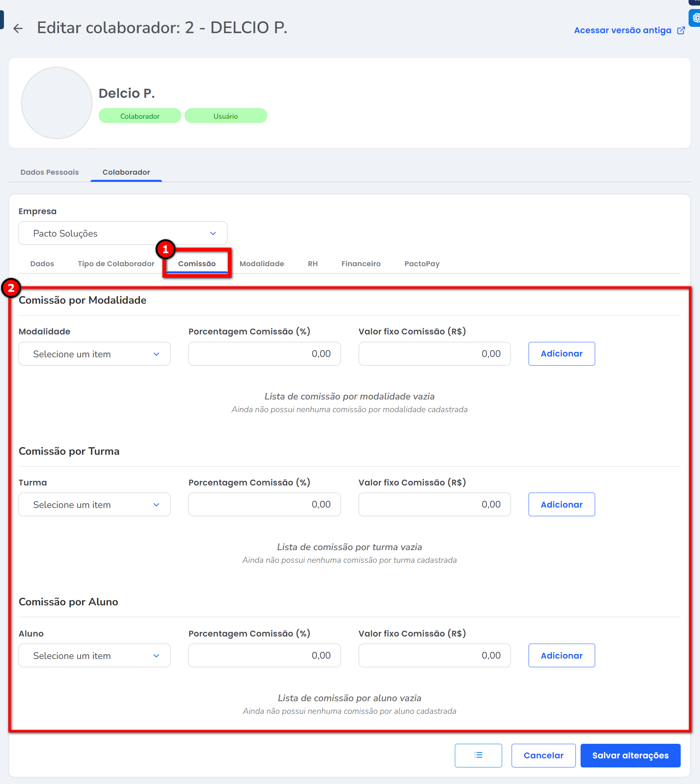Click the list icon button
Viewport: 700px width, 784px height.
coord(478,755)
